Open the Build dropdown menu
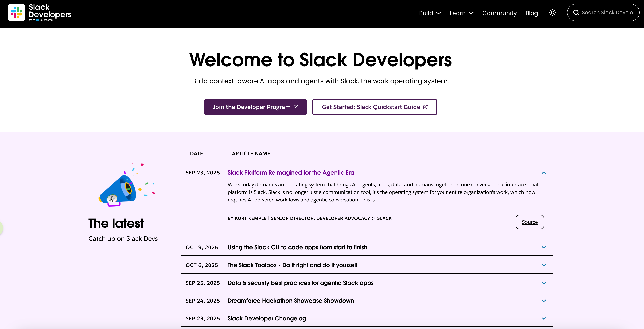Screen dimensions: 644x329 coord(430,13)
